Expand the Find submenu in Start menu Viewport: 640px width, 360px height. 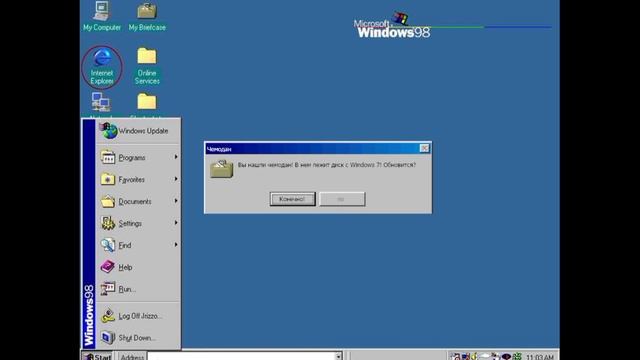(138, 245)
